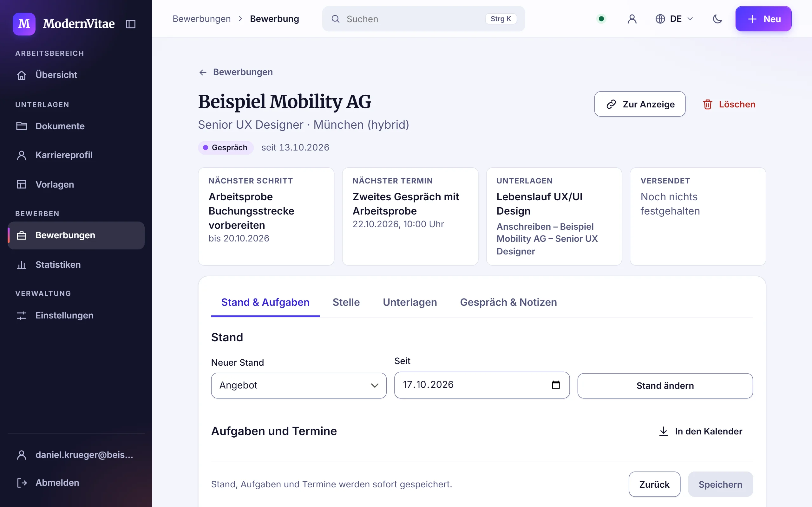Image resolution: width=812 pixels, height=507 pixels.
Task: Click the Suchen search field
Action: [x=423, y=19]
